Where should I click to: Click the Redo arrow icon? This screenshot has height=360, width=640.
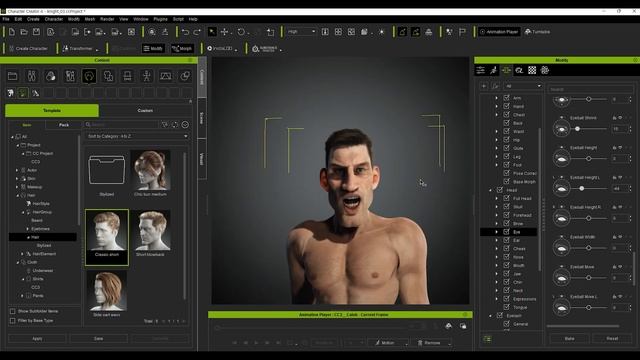[197, 32]
